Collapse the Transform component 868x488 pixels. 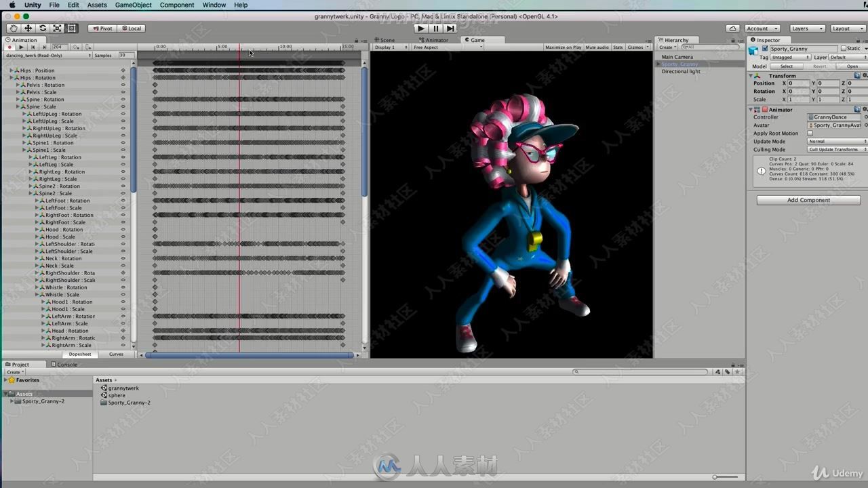click(751, 76)
